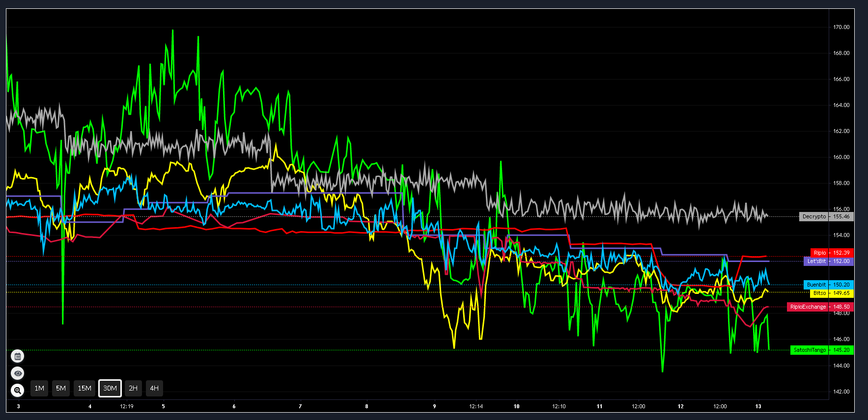Screen dimensions: 868x420
Task: Choose the 15M timeframe
Action: [84, 388]
